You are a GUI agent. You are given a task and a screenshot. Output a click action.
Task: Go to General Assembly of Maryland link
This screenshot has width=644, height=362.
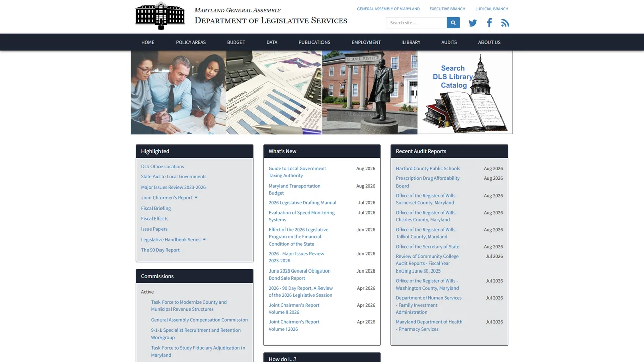point(388,9)
